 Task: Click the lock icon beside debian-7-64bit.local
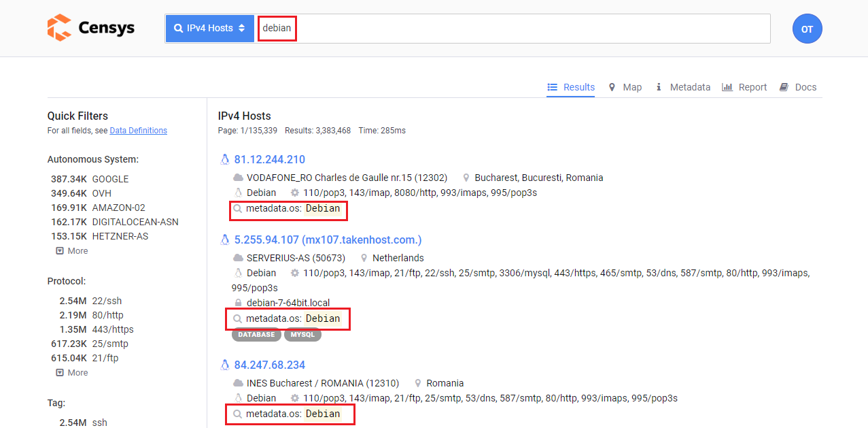tap(238, 303)
